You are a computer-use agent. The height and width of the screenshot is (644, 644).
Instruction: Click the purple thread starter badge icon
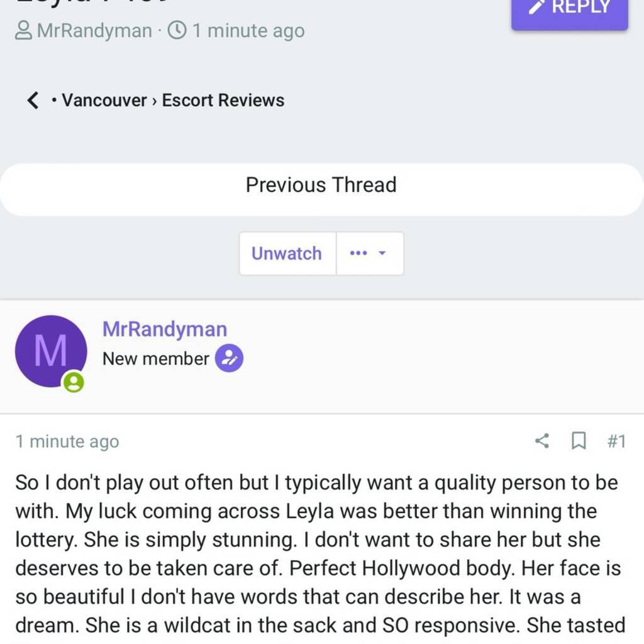[x=229, y=358]
